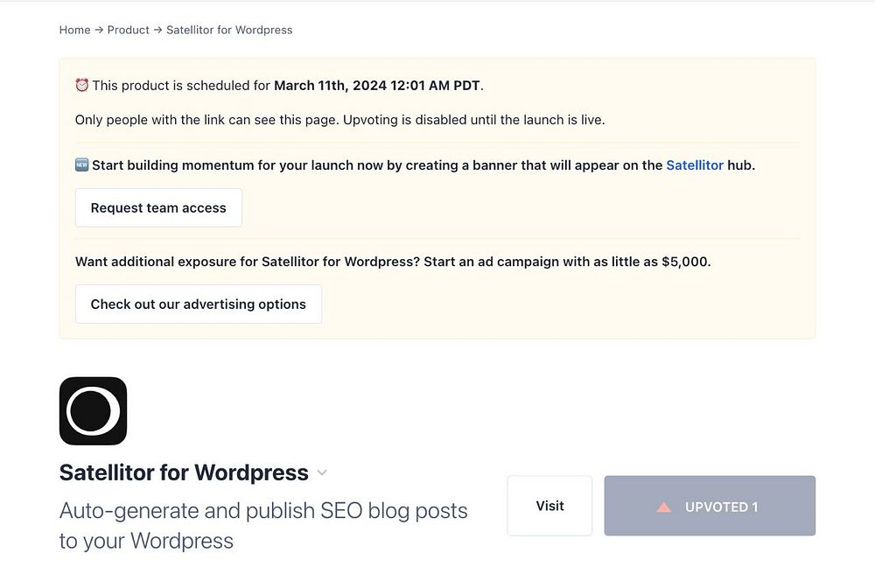Expand the chevron beside the product title
Image resolution: width=875 pixels, height=588 pixels.
tap(322, 472)
